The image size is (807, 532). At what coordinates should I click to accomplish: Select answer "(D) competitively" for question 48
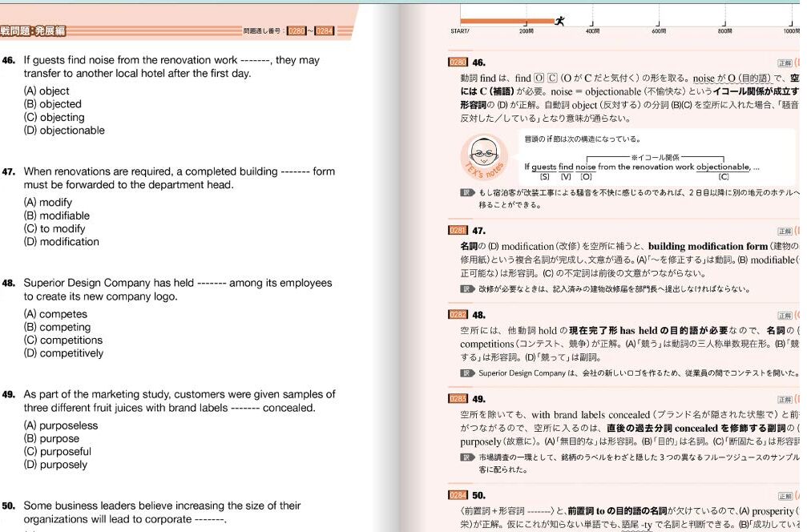click(64, 353)
